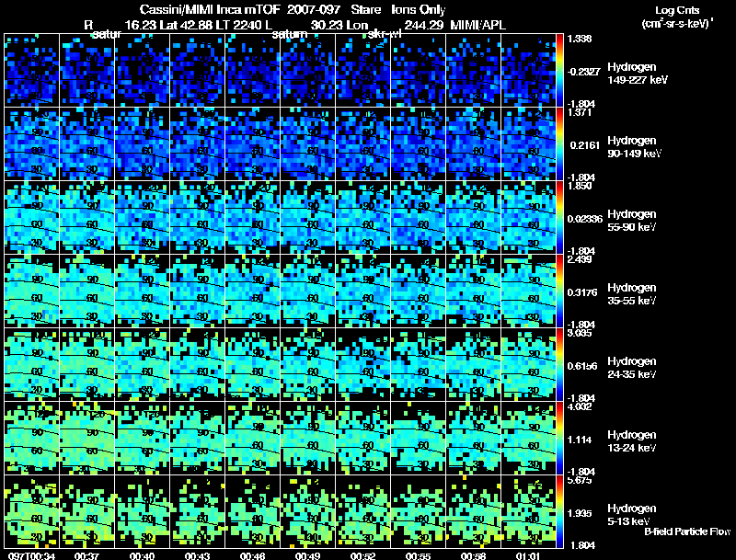Click the color scale bar for 35-55 keV
The image size is (736, 560).
559,291
